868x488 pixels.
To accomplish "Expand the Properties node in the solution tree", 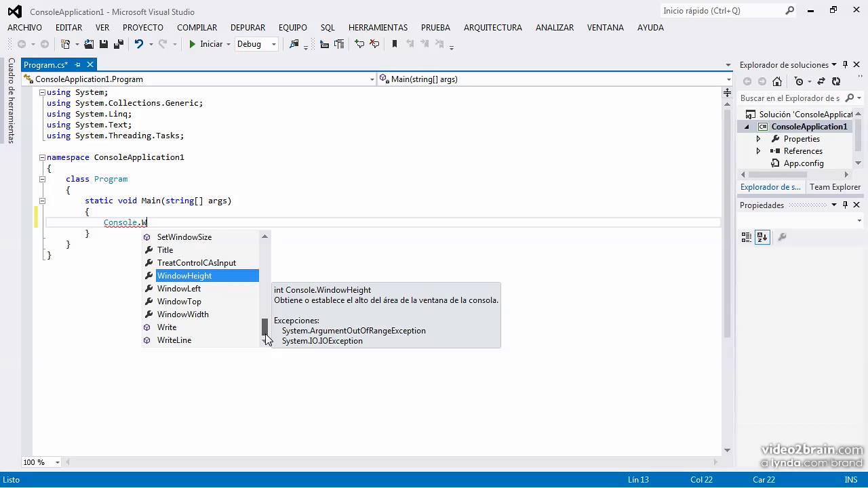I will tap(759, 139).
